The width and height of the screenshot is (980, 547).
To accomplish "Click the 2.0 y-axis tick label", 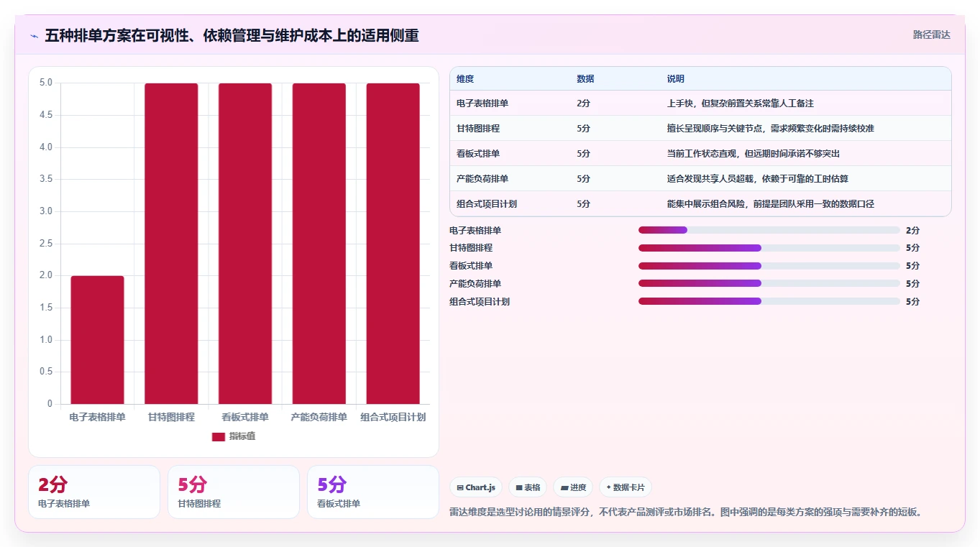I will pyautogui.click(x=45, y=275).
